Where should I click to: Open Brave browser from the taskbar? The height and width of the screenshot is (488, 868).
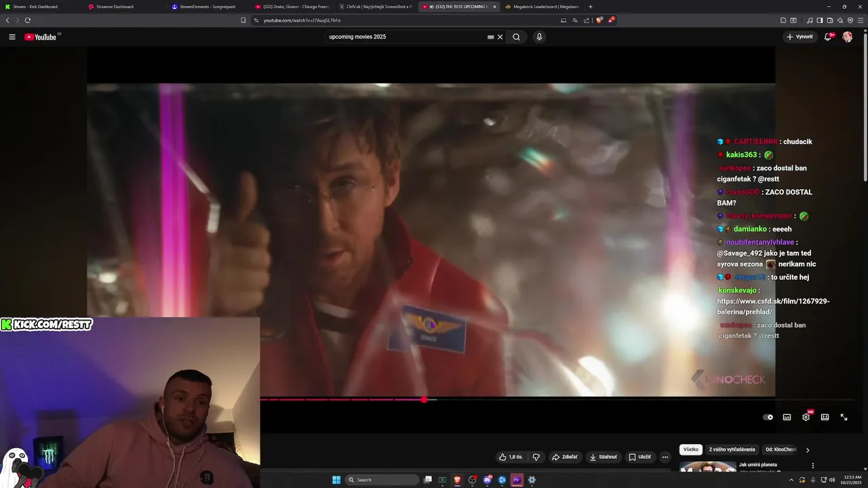457,480
